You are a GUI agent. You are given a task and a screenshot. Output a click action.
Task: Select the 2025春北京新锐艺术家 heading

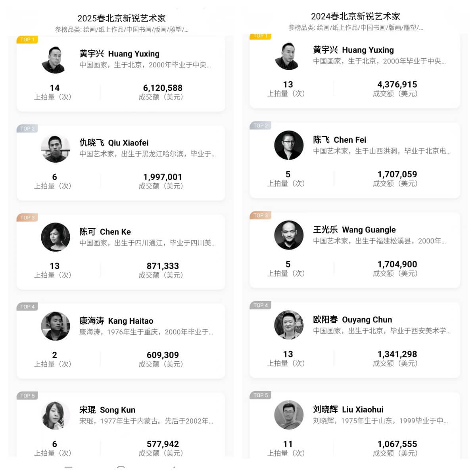(x=121, y=18)
